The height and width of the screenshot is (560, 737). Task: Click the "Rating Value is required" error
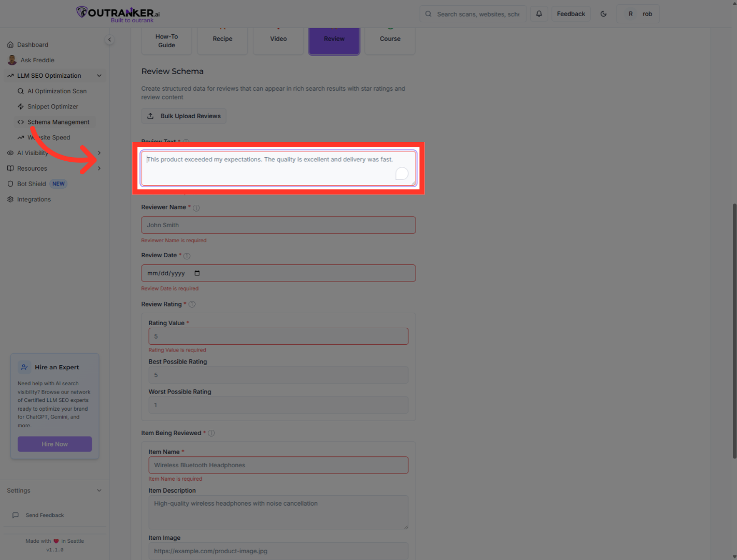point(177,350)
